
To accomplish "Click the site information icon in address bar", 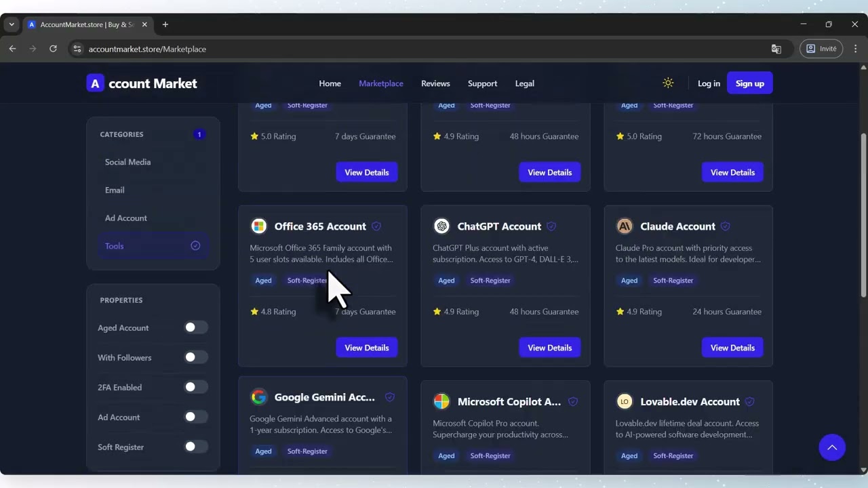I will 77,49.
